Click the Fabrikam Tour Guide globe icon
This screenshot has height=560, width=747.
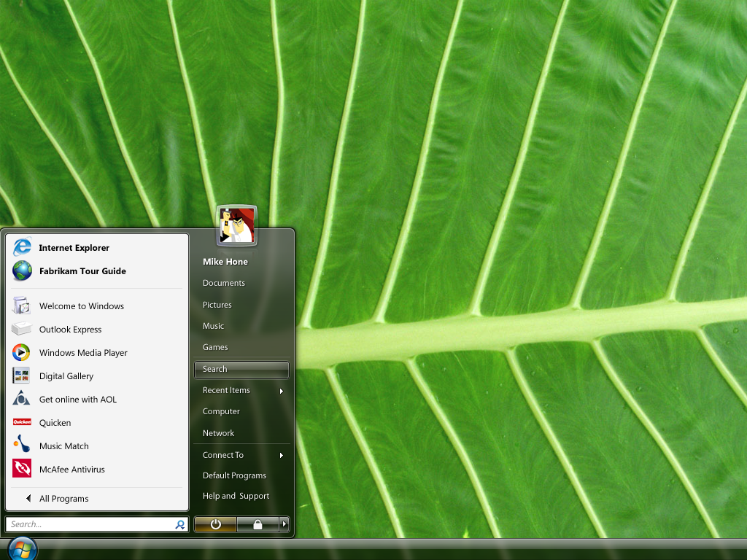[22, 271]
